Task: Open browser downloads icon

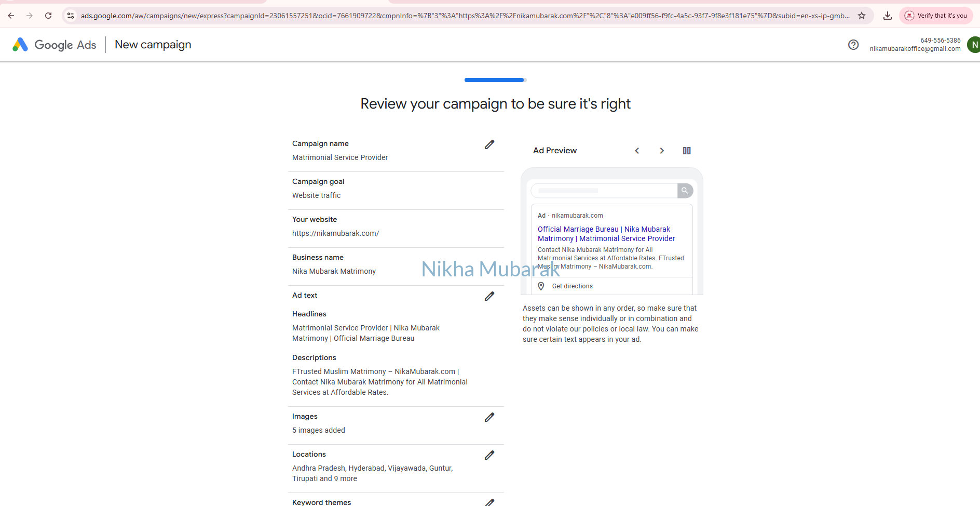Action: coord(888,16)
